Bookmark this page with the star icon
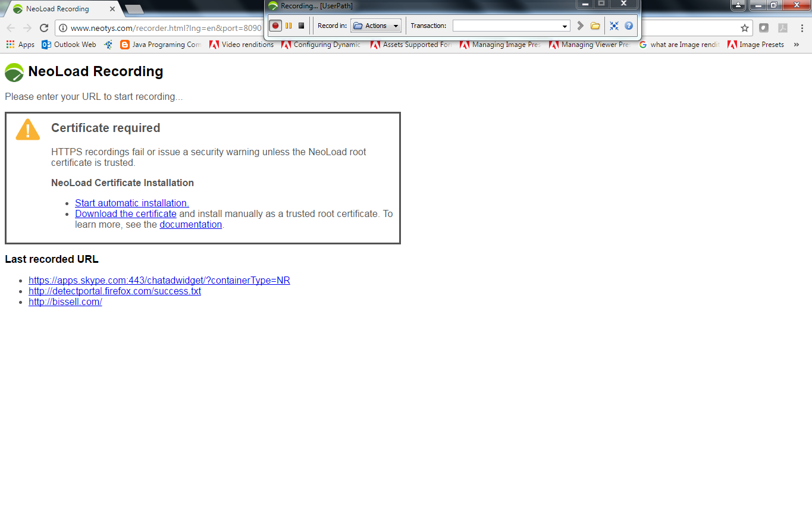This screenshot has width=812, height=509. [744, 28]
